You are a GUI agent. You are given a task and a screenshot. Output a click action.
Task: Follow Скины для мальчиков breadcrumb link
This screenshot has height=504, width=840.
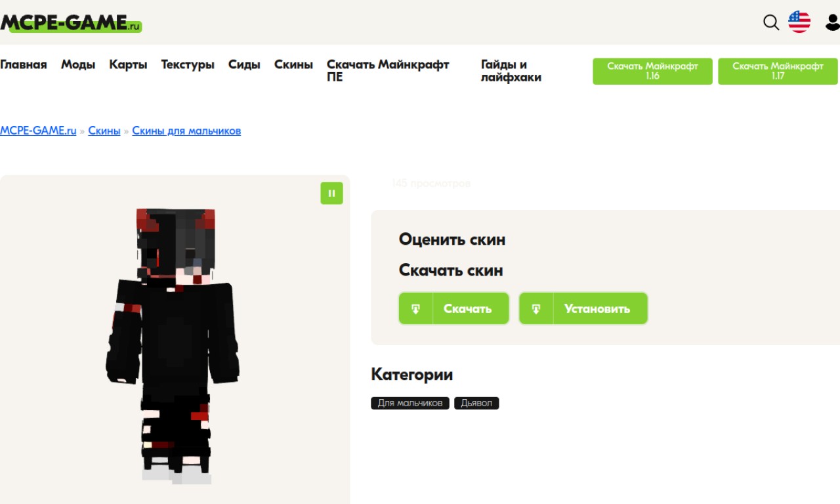pos(186,131)
